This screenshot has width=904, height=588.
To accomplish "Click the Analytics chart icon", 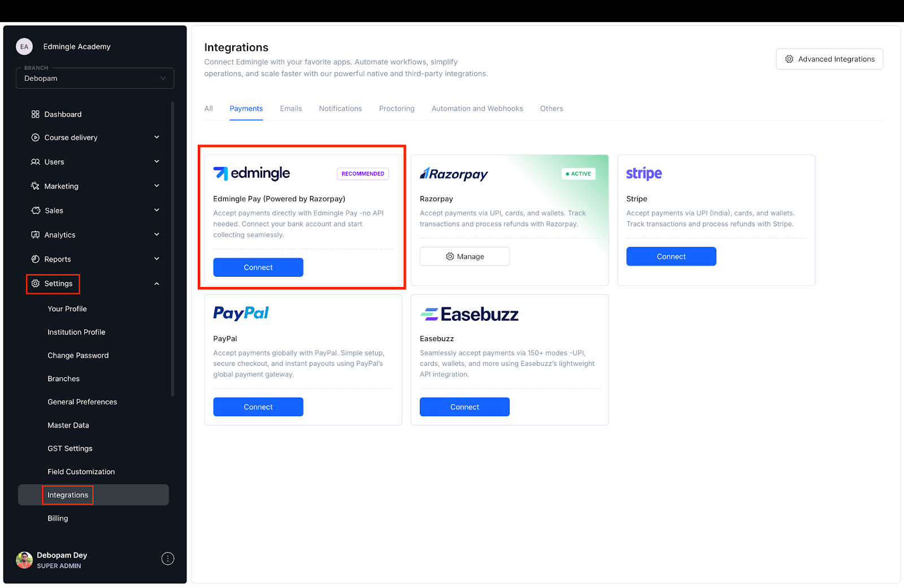I will tap(35, 234).
